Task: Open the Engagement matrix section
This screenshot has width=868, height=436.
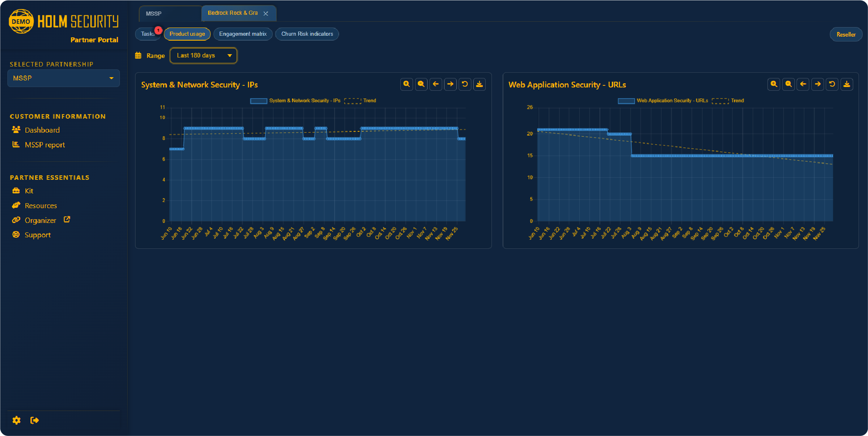Action: click(243, 34)
